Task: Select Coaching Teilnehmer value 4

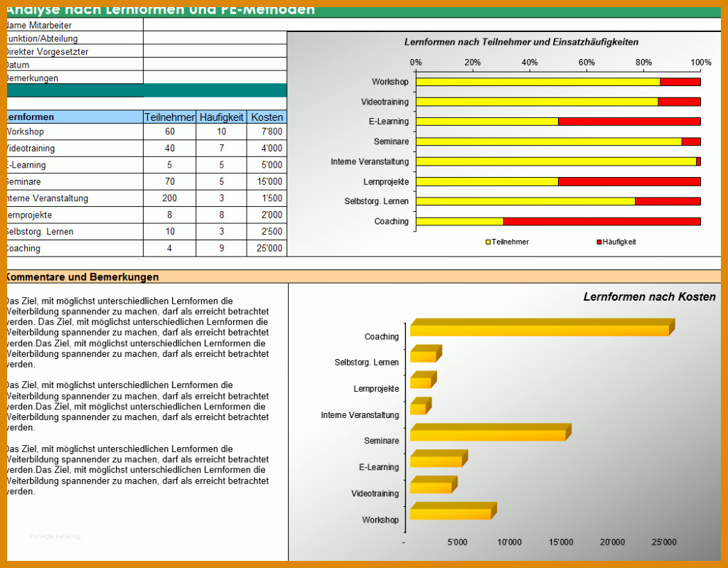Action: [169, 249]
